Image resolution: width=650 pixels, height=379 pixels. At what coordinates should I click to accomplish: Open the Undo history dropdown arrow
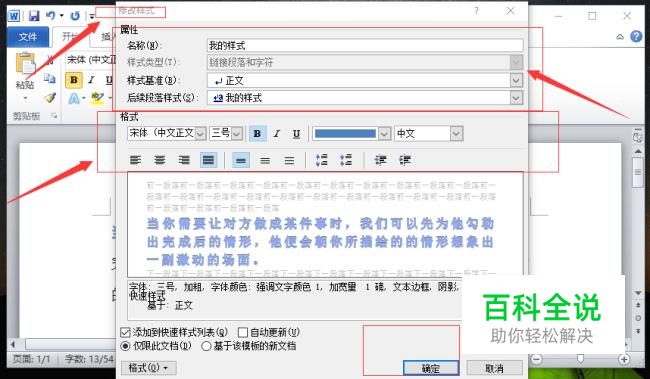tap(62, 16)
